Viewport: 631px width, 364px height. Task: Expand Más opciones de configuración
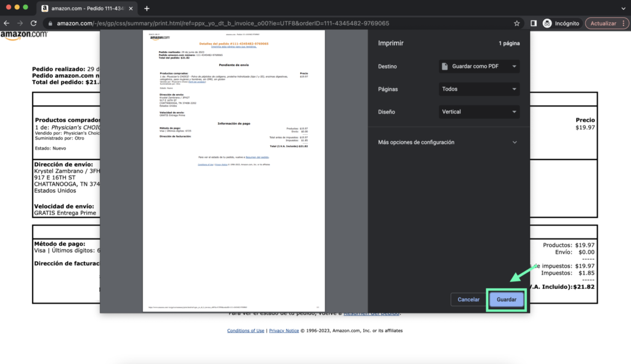pos(448,142)
